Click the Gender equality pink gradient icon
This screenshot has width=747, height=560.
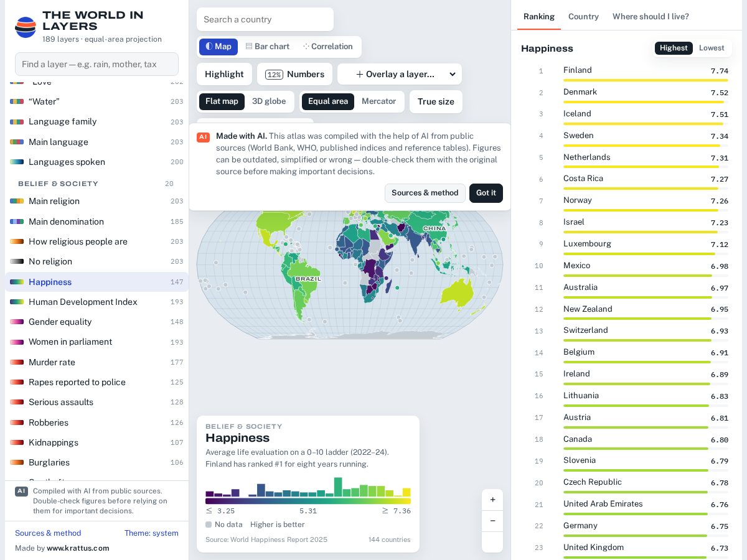coord(17,322)
